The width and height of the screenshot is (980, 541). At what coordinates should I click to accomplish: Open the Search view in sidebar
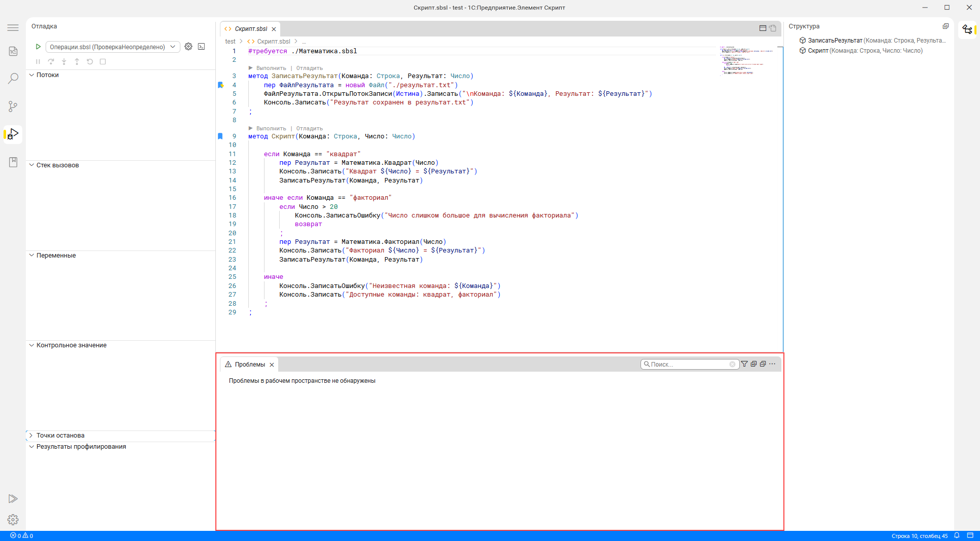pos(13,79)
